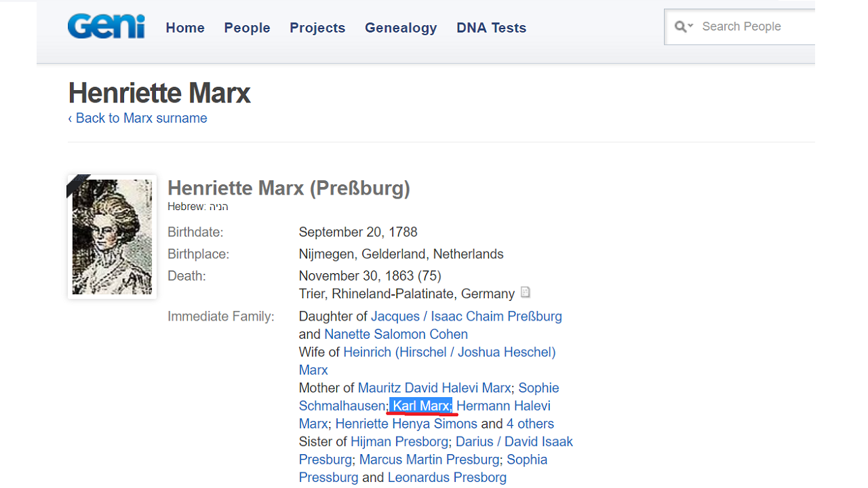Screen dimensions: 868x488
Task: Click the document icon beside Trier location
Action: tap(525, 293)
